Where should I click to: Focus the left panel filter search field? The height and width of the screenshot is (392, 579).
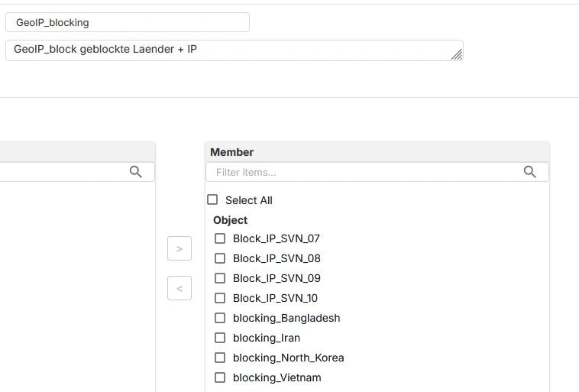point(61,172)
